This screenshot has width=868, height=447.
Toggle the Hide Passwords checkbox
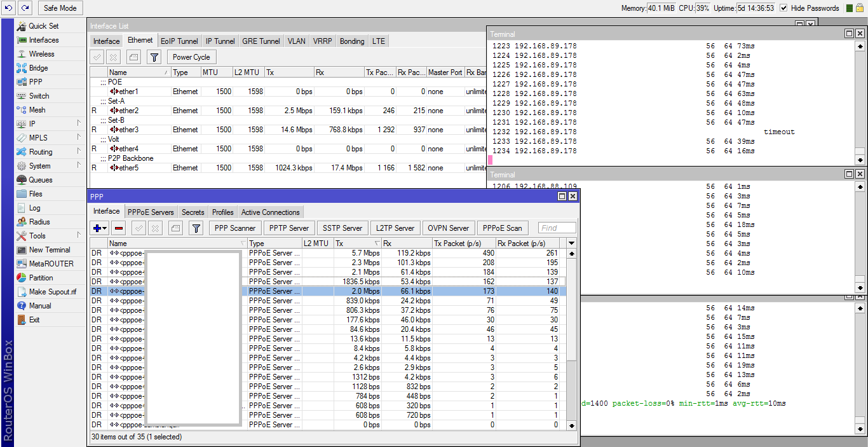783,8
